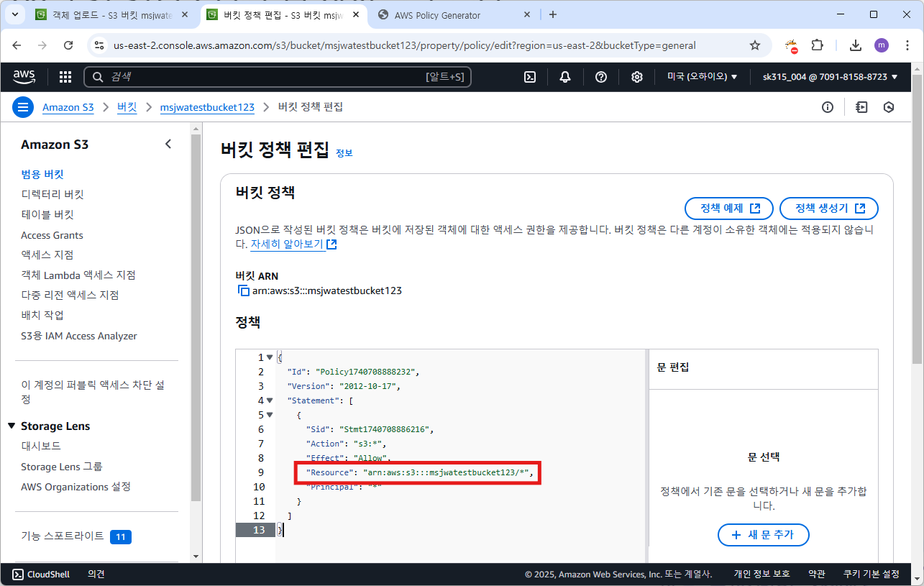Open 객체 Lambda 액세스 지점
Image resolution: width=924 pixels, height=586 pixels.
point(78,275)
